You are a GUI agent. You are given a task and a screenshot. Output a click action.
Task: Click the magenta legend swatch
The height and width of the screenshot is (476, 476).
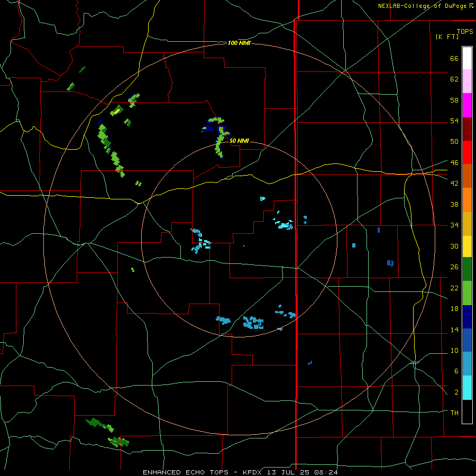[467, 105]
